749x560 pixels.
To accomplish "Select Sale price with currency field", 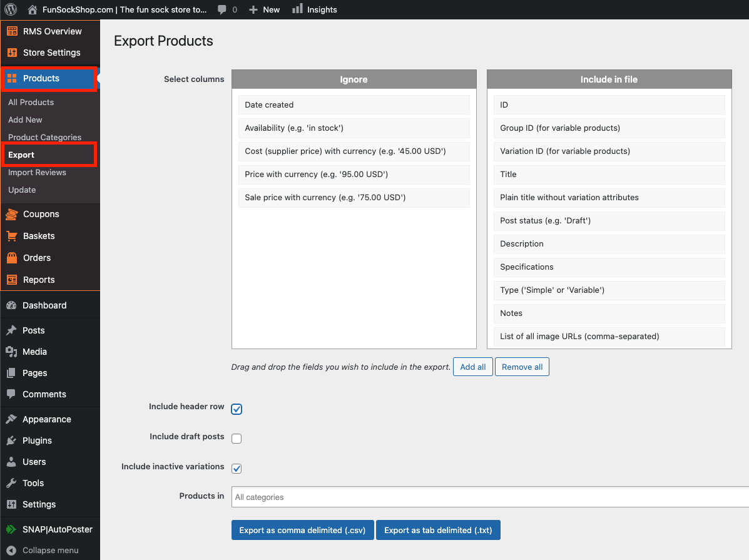I will click(x=354, y=198).
